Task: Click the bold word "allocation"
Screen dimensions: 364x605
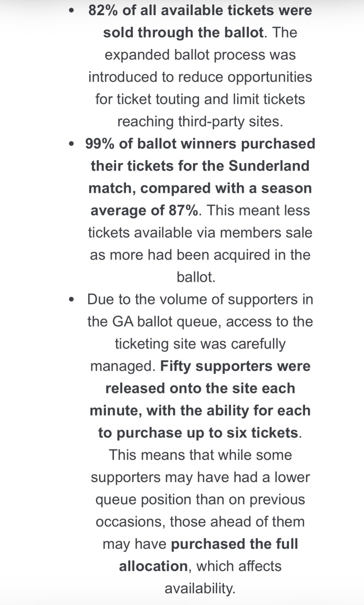Action: tap(153, 566)
